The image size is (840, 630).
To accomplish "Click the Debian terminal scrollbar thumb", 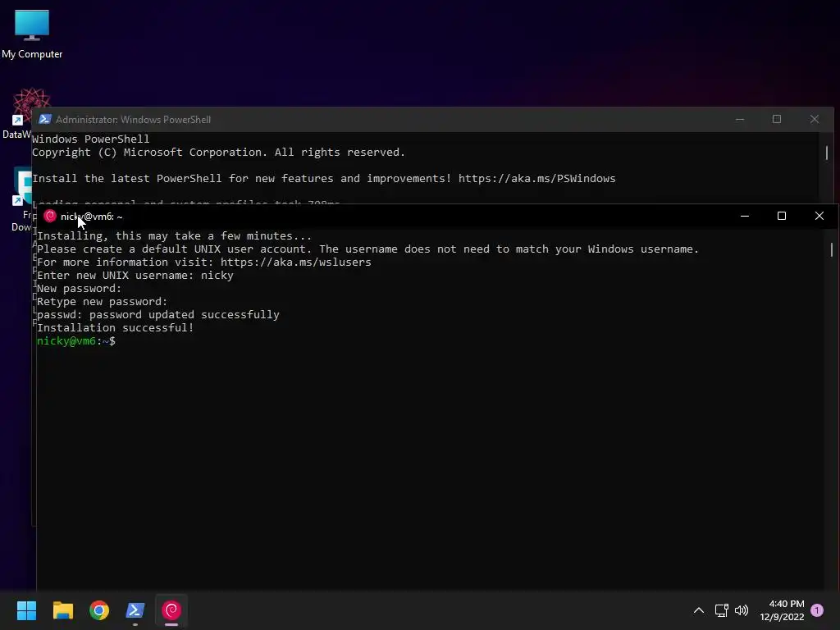I will [x=832, y=249].
